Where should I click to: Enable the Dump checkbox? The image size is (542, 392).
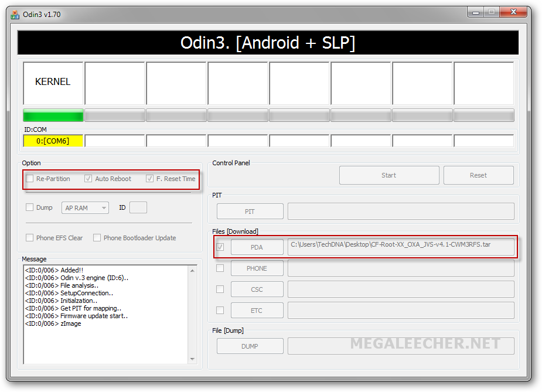tap(30, 207)
